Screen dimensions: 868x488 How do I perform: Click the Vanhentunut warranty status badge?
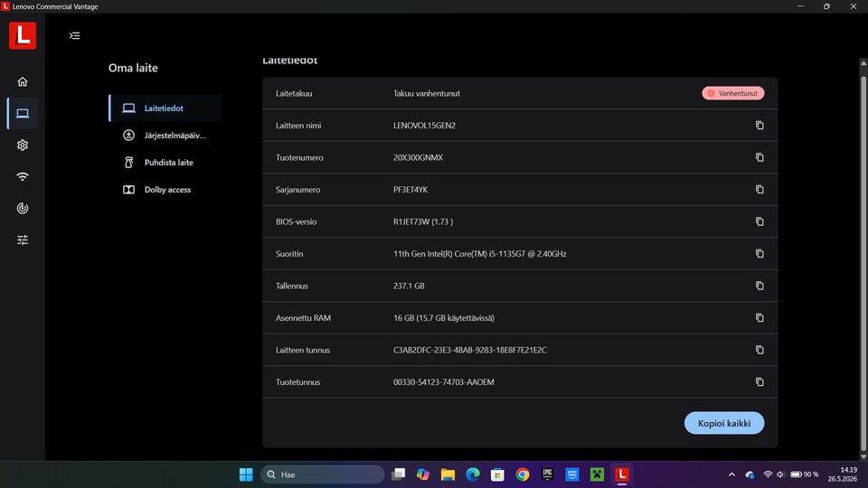[x=733, y=93]
